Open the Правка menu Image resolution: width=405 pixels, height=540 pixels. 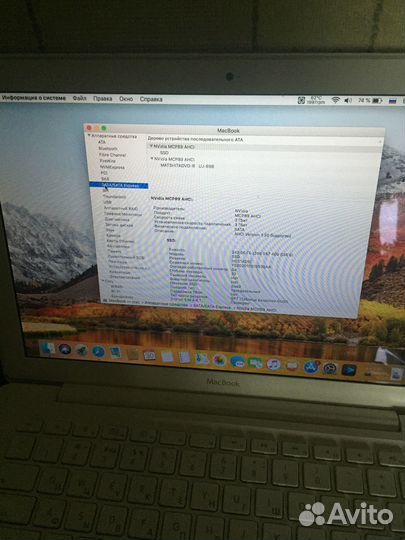[x=103, y=98]
